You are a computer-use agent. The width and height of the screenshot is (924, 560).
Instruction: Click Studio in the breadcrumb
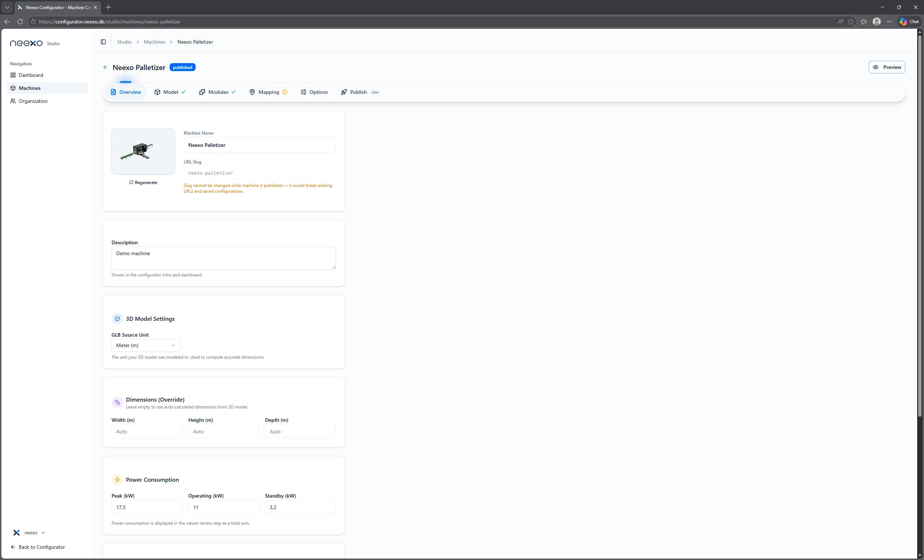point(125,42)
